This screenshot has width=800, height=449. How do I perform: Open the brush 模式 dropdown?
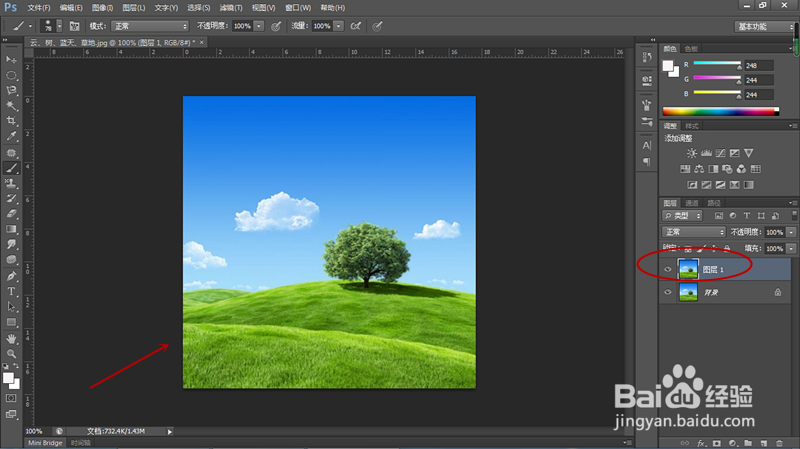(150, 26)
